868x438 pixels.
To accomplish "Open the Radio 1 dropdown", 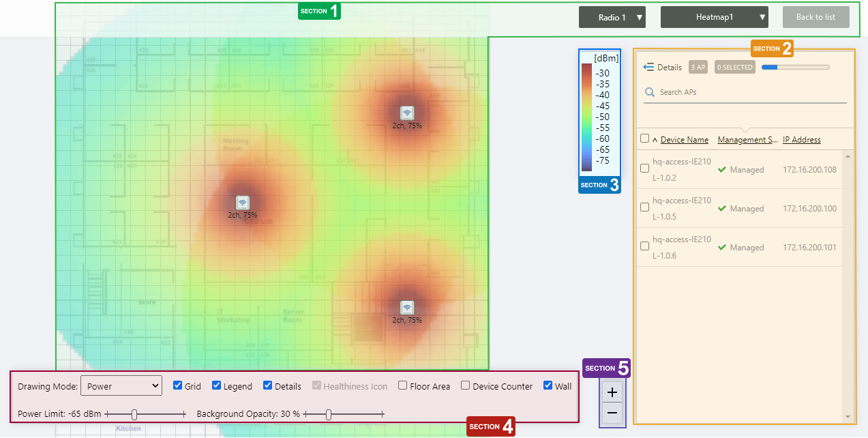I will coord(612,18).
